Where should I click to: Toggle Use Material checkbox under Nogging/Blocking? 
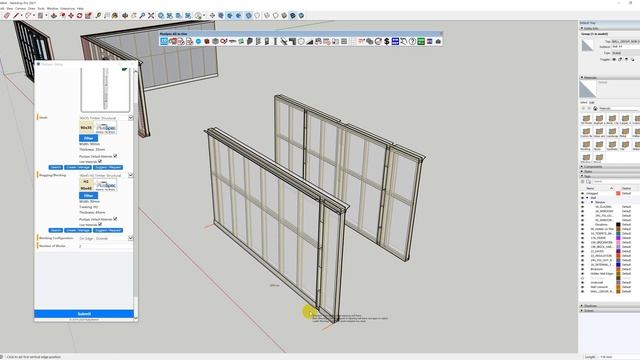tap(100, 224)
